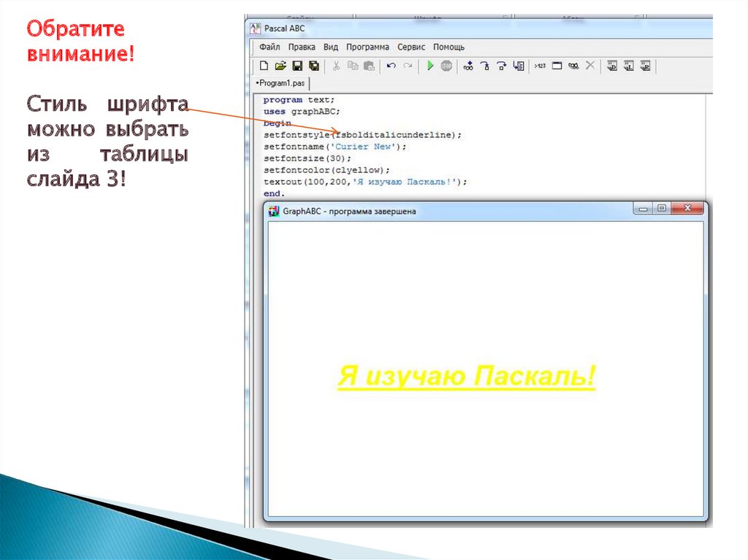Open the Помощь menu
The height and width of the screenshot is (560, 748).
[x=449, y=47]
